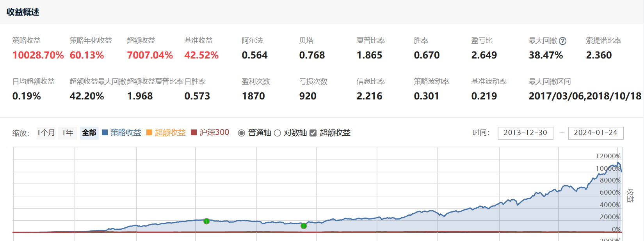Click the left green drawdown marker on chart
This screenshot has height=241, width=644.
tap(206, 221)
